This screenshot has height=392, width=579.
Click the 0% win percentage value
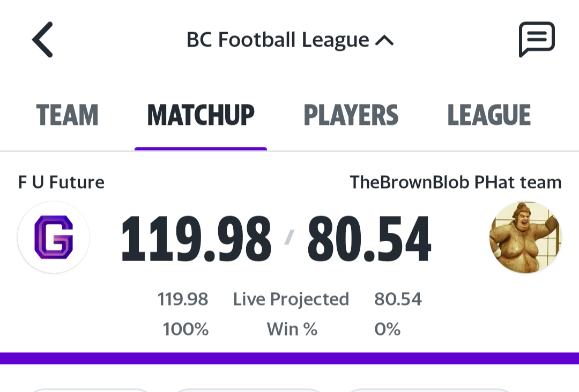coord(388,329)
